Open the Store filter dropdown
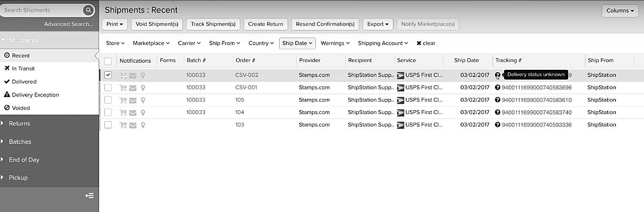The height and width of the screenshot is (212, 644). pyautogui.click(x=115, y=43)
